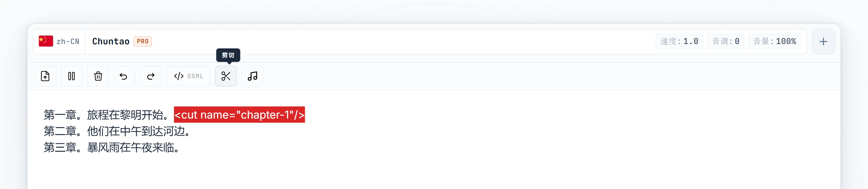Undo the last edit
Image resolution: width=868 pixels, height=189 pixels.
tap(124, 76)
